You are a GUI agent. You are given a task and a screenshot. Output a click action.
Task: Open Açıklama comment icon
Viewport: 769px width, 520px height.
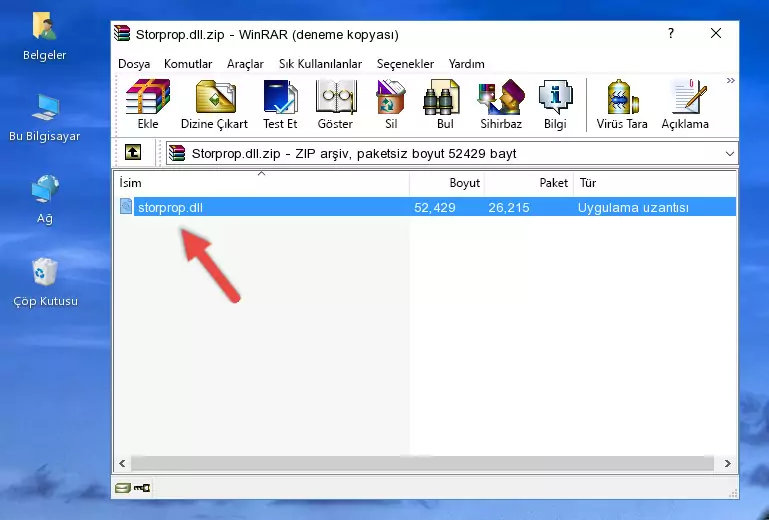[x=685, y=104]
